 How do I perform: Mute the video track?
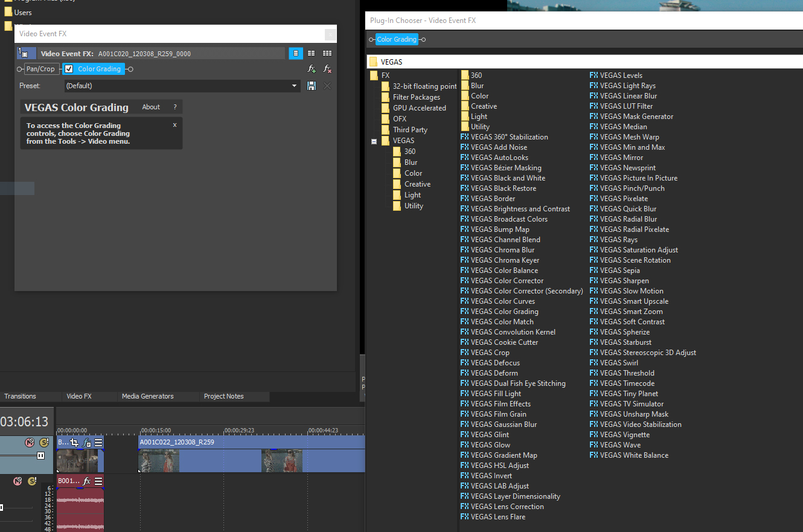(29, 443)
